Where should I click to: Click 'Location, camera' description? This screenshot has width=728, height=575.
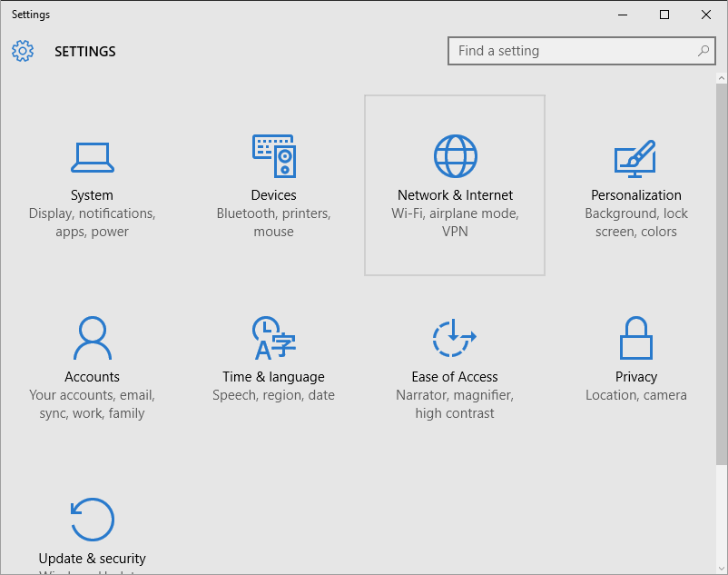[636, 395]
